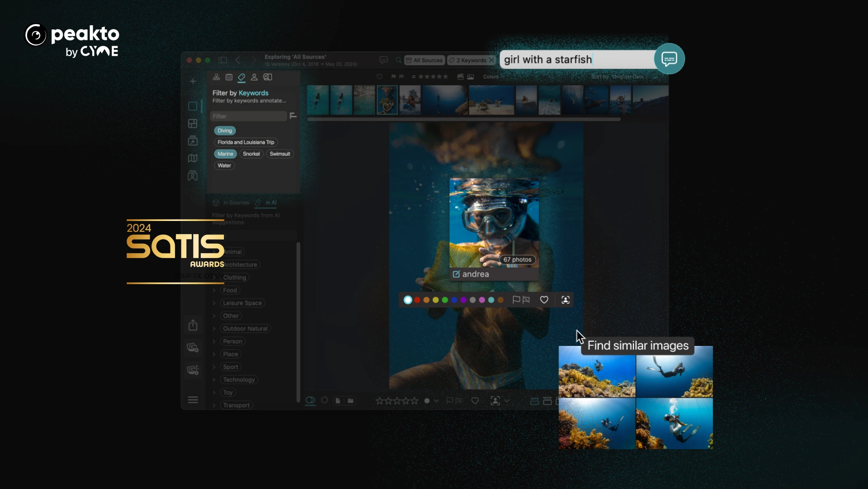Screen dimensions: 868x489
Task: Click the Filter keywords text field
Action: [x=248, y=116]
